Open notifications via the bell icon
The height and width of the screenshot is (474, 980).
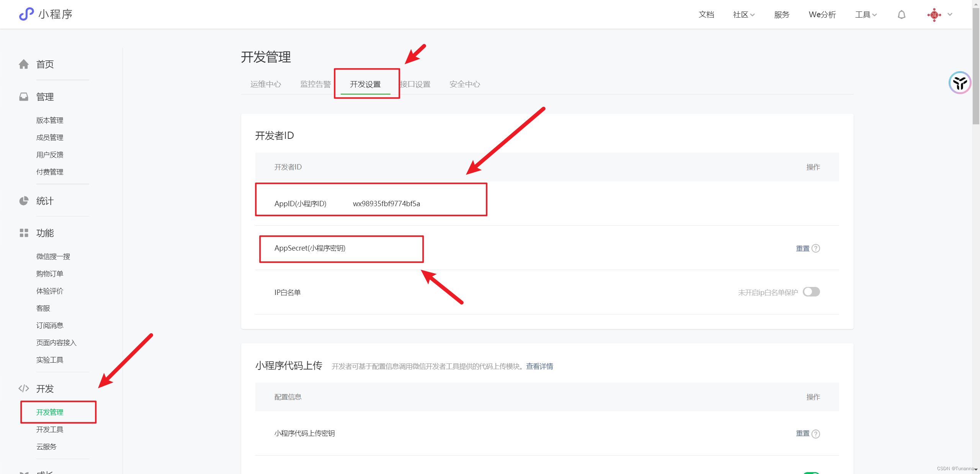tap(902, 14)
